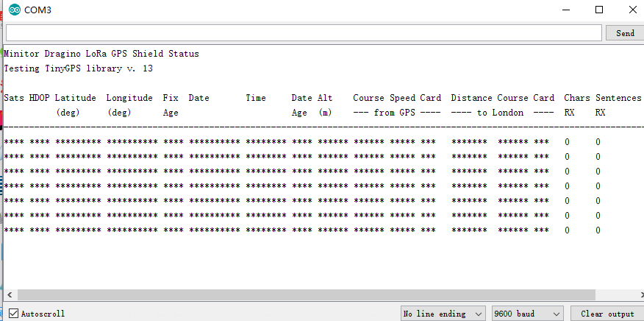Viewport: 644px width, 321px height.
Task: Click the 'HDOP' column header
Action: click(x=40, y=98)
